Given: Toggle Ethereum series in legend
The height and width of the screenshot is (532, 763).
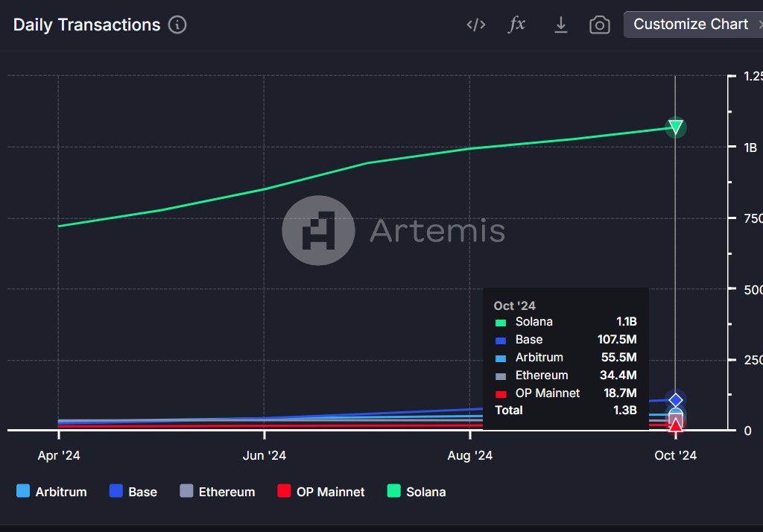Looking at the screenshot, I should click(x=218, y=492).
